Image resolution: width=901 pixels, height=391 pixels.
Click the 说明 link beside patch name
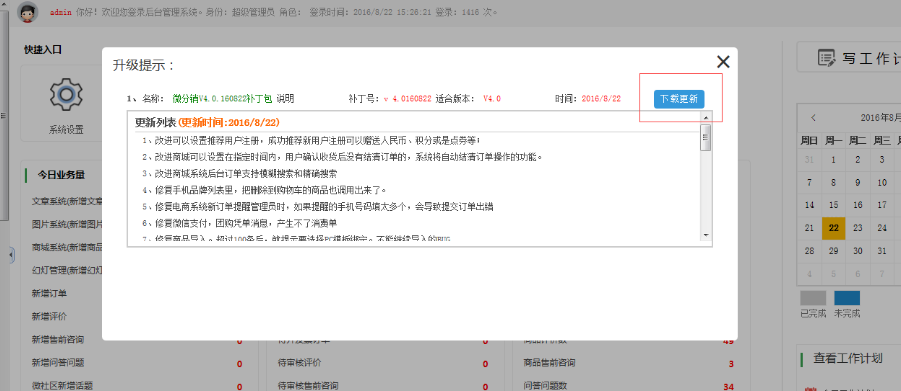tap(285, 99)
